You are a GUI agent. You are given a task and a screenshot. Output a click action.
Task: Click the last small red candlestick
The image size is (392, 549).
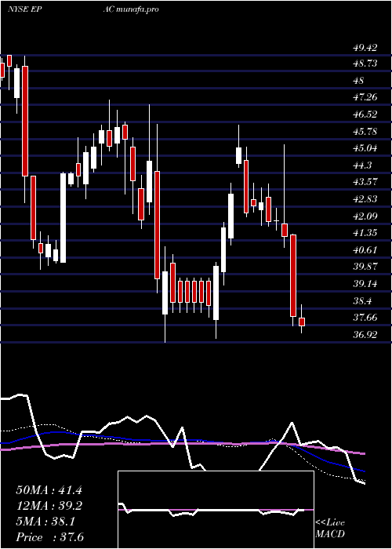pos(302,322)
